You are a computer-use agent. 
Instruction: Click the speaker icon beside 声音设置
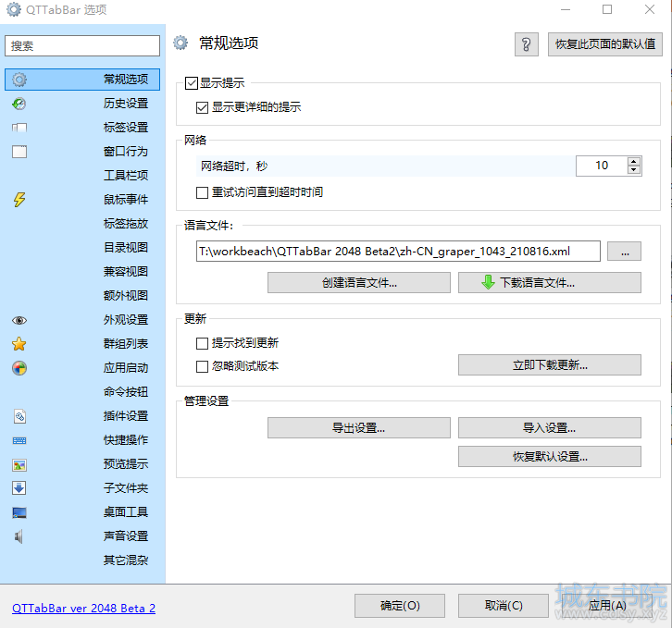point(19,536)
